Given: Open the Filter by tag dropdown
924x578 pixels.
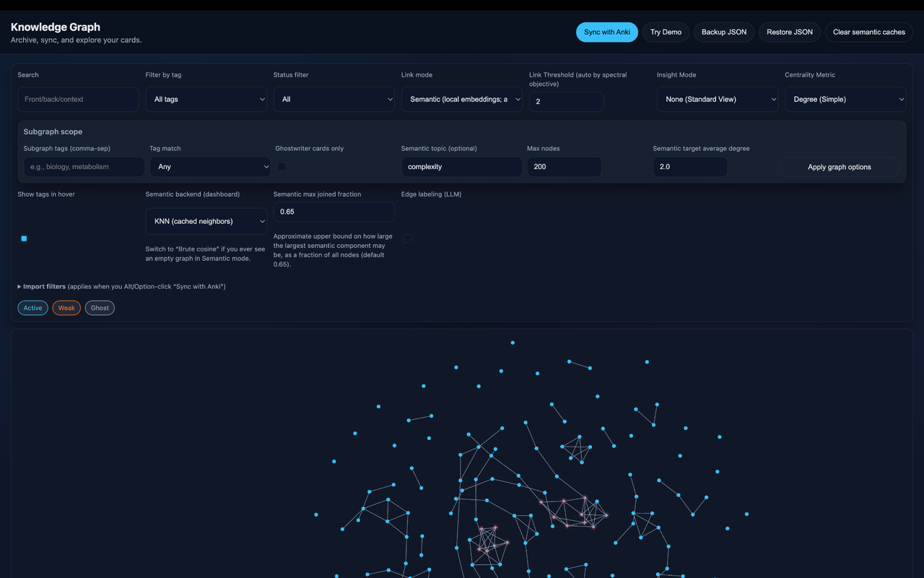Looking at the screenshot, I should click(206, 100).
